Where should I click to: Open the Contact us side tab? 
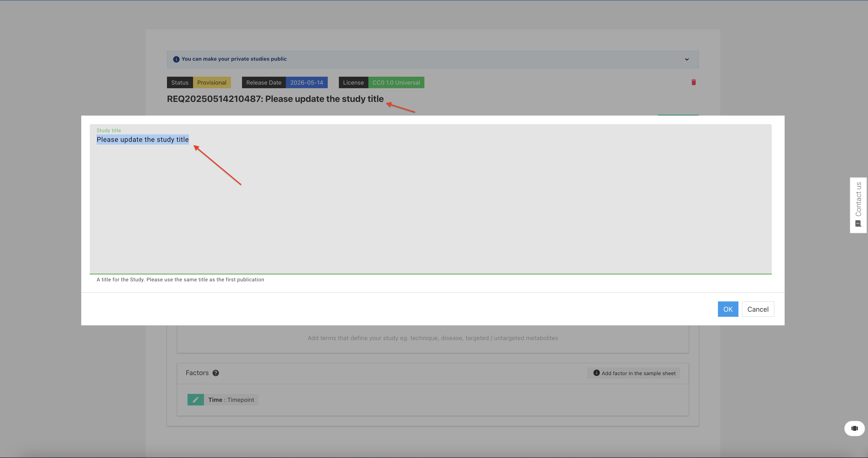coord(858,205)
